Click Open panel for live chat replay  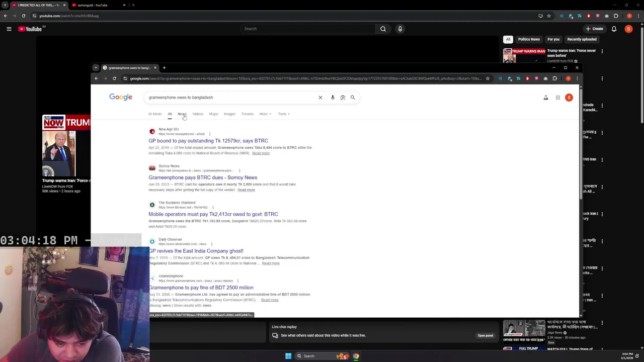coord(485,335)
